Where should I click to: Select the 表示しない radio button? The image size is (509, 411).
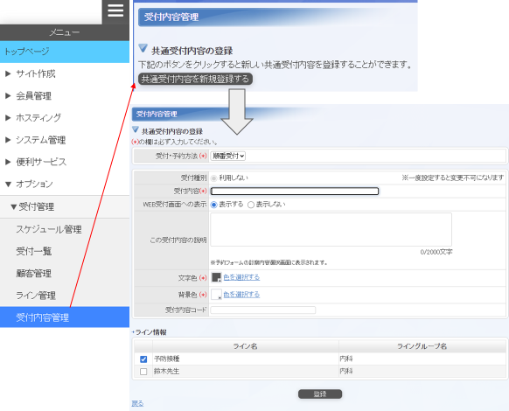point(251,205)
